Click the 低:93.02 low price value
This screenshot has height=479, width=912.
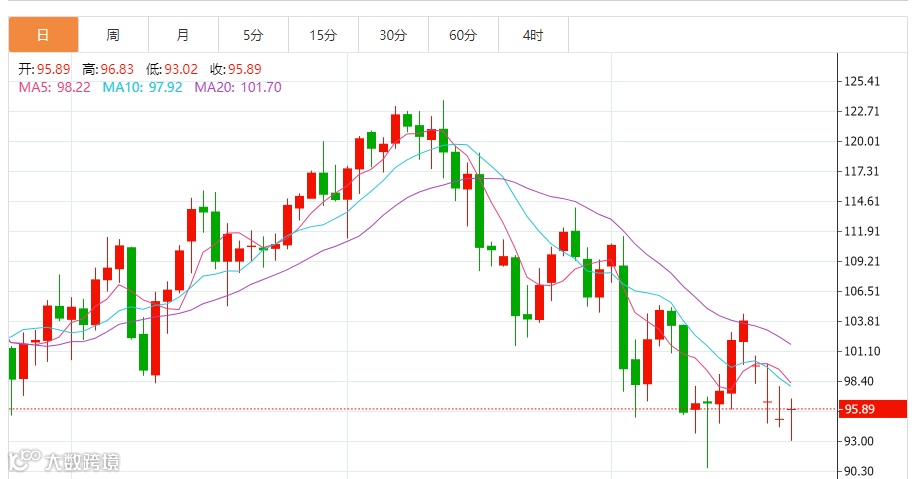(172, 69)
